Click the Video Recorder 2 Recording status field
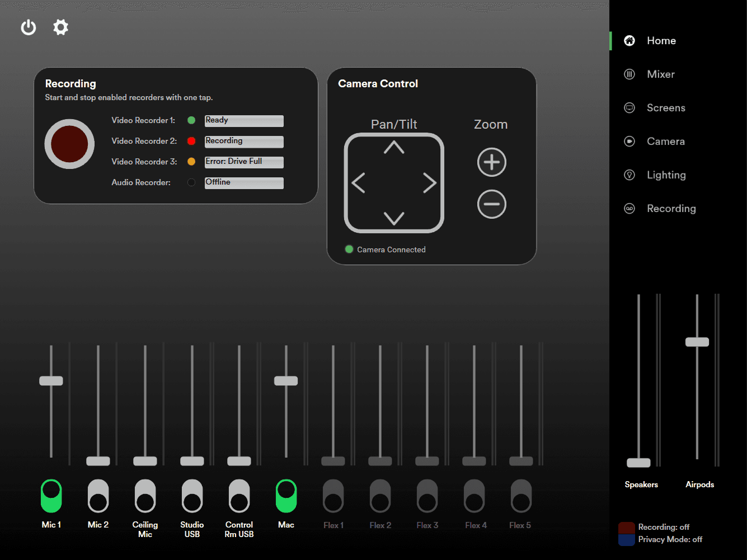 tap(244, 142)
